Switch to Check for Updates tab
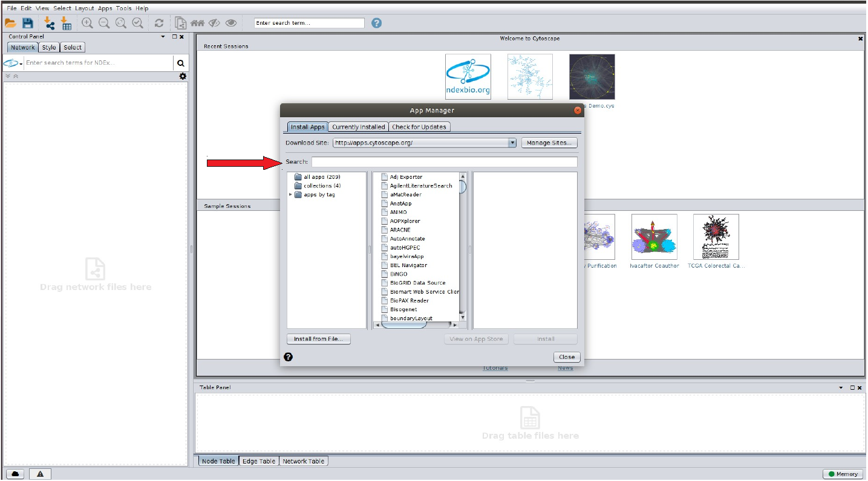 coord(419,127)
